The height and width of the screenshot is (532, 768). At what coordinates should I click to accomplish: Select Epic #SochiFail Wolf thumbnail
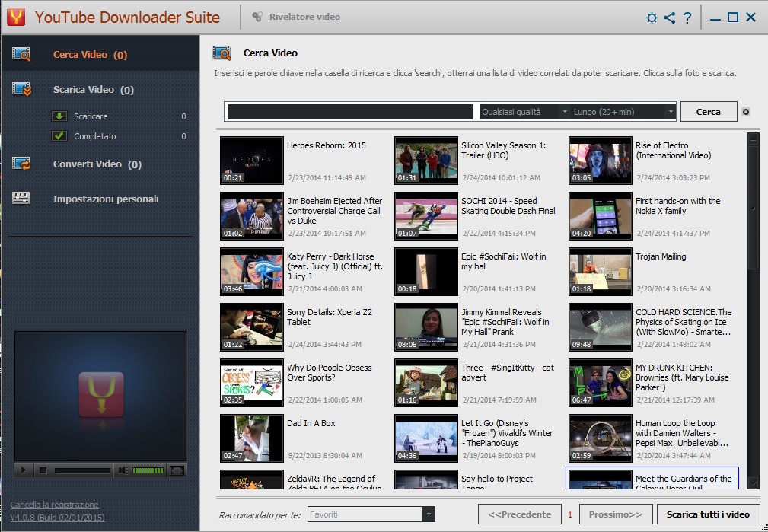tap(426, 272)
